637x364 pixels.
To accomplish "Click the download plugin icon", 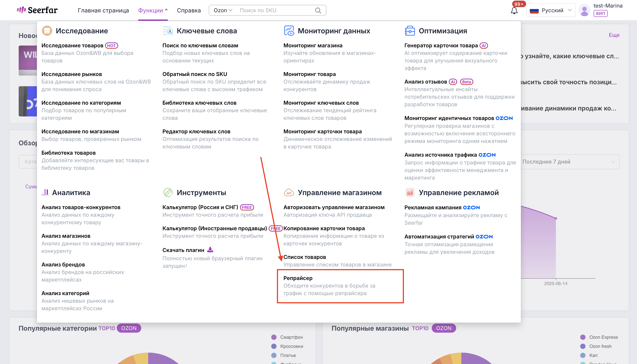I will point(210,250).
